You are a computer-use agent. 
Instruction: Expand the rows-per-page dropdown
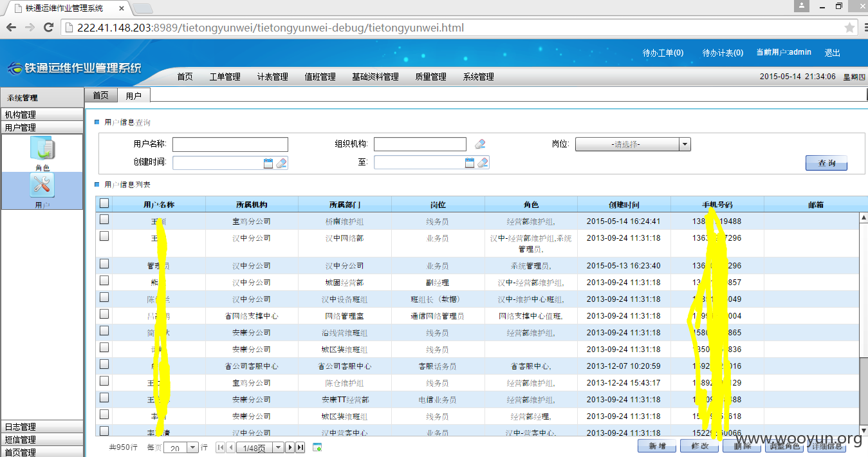coord(192,447)
